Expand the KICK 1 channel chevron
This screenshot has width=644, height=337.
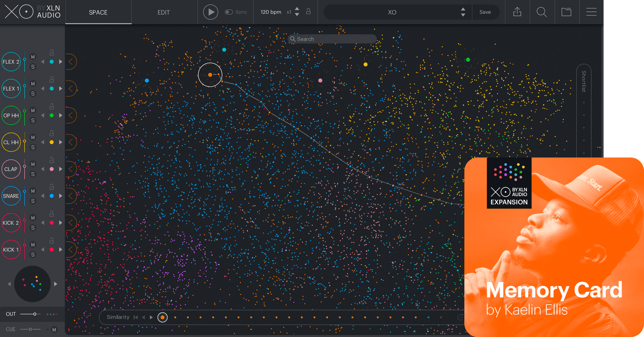click(71, 249)
